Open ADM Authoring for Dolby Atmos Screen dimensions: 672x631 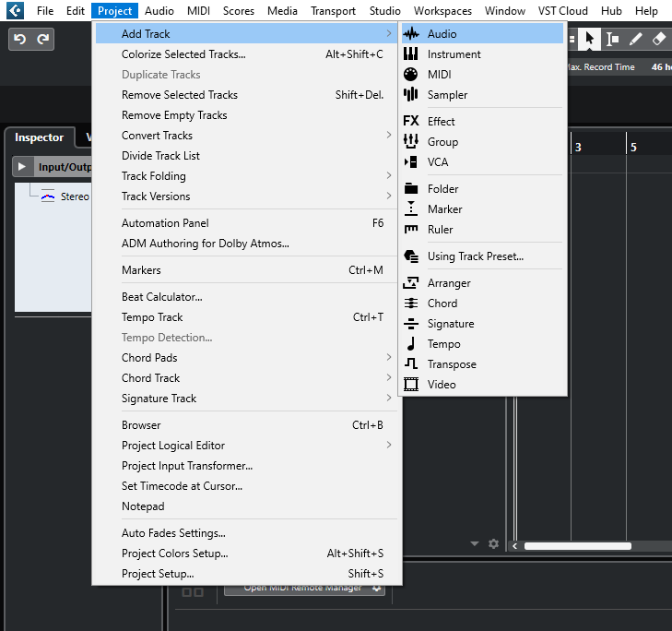247,243
